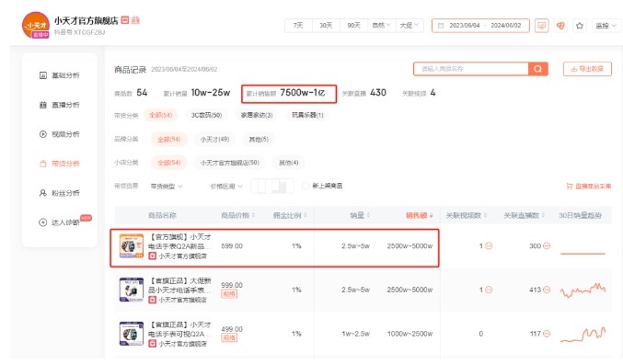
Task: Open product 【官方旗舰】小天才电话手表Q2A新品
Action: 180,242
